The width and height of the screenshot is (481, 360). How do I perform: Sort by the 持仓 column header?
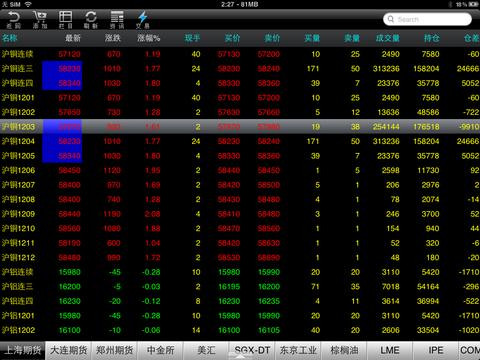pos(432,38)
